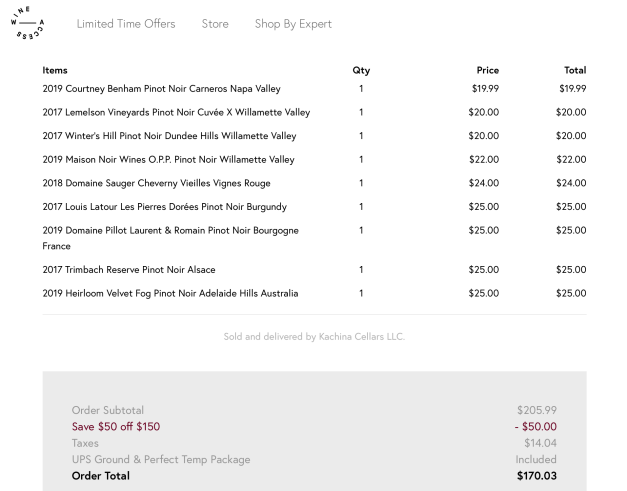Click the Price column header
Viewport: 627px width, 491px height.
[487, 70]
